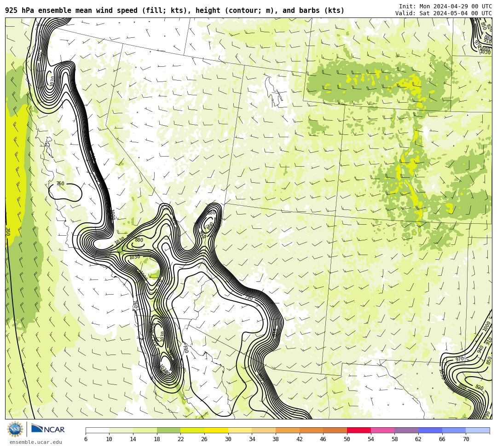
Task: Click colorbar tick label 42
Action: point(299,439)
